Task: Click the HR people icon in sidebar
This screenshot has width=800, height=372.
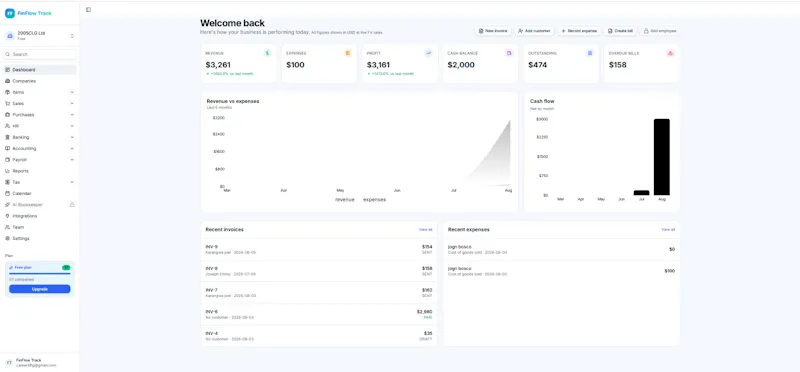Action: (x=7, y=126)
